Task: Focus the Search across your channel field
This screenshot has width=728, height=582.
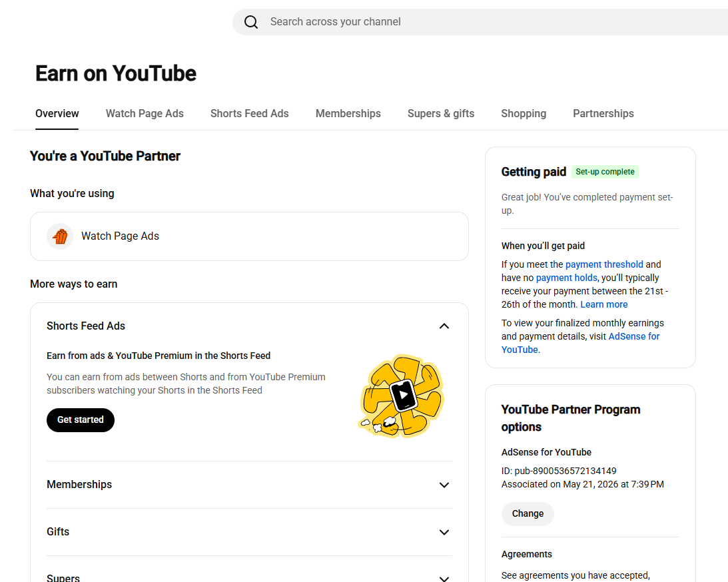Action: pyautogui.click(x=480, y=22)
